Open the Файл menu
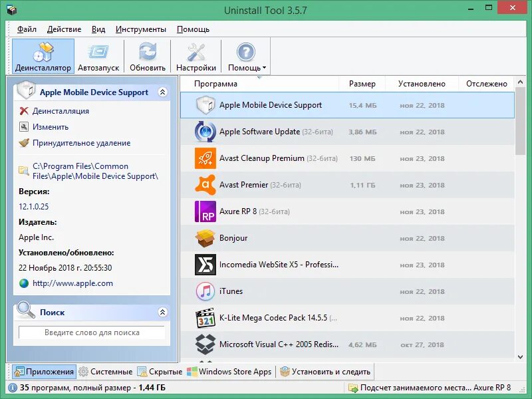Image resolution: width=532 pixels, height=399 pixels. pos(27,29)
